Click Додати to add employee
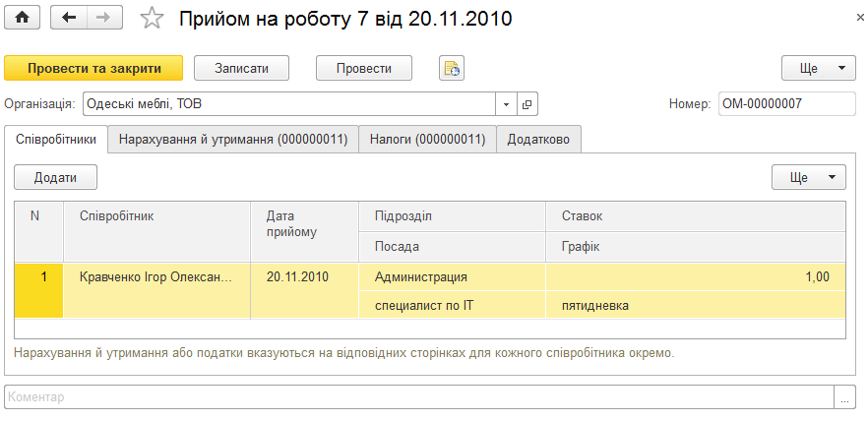Image resolution: width=868 pixels, height=421 pixels. point(55,178)
